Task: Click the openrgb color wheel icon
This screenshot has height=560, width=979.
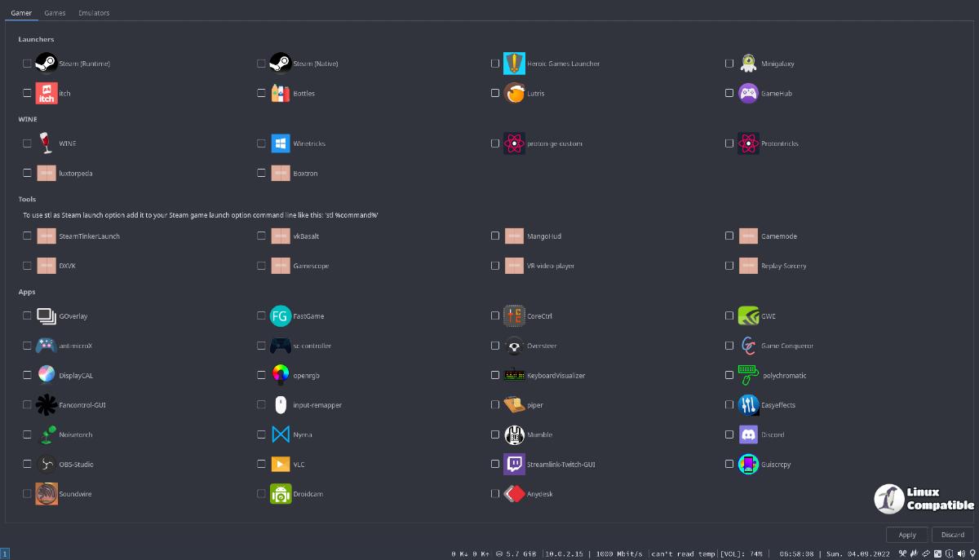Action: point(281,376)
